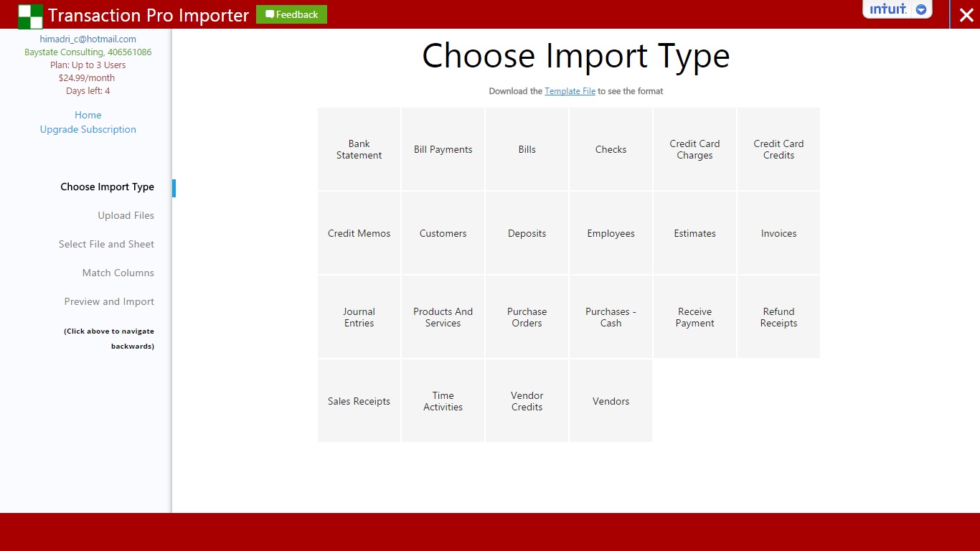
Task: Select the Invoices import tile
Action: tap(778, 233)
